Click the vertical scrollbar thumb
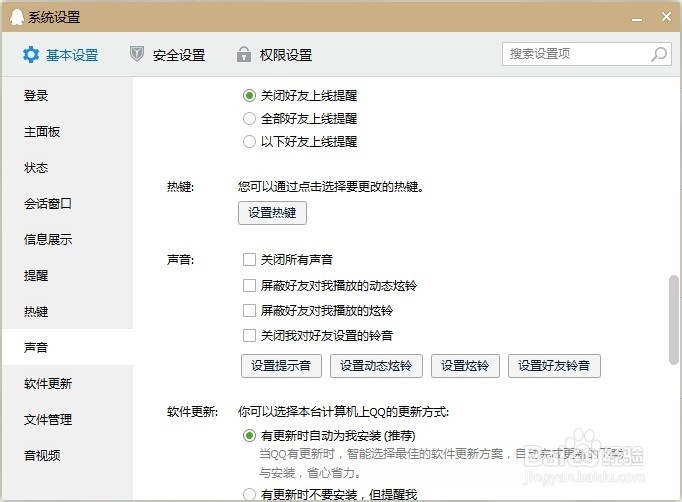This screenshot has width=682, height=502. [x=674, y=320]
